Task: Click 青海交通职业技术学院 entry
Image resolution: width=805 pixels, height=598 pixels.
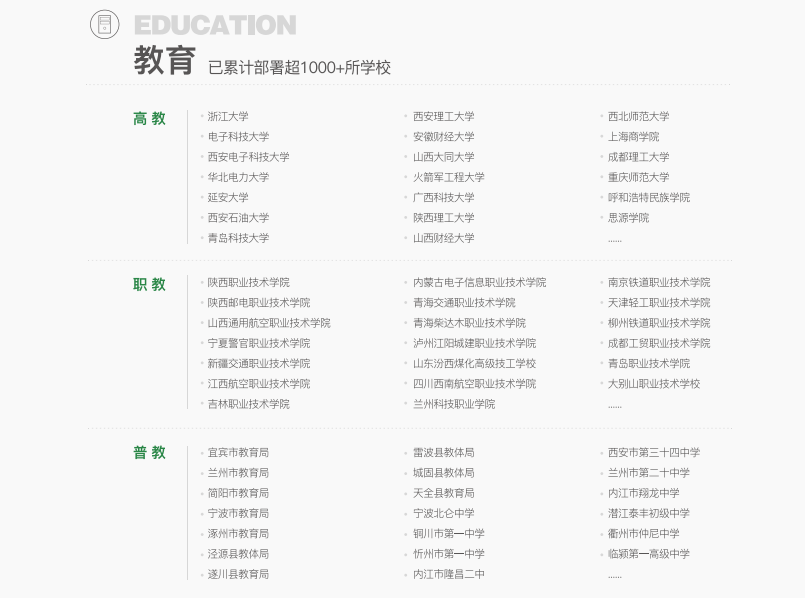Action: (464, 303)
